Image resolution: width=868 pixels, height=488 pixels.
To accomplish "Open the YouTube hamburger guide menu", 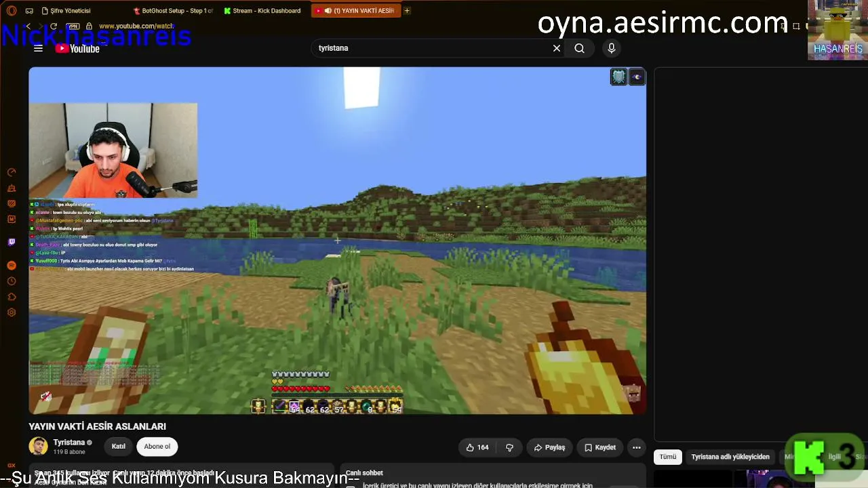I will 38,48.
